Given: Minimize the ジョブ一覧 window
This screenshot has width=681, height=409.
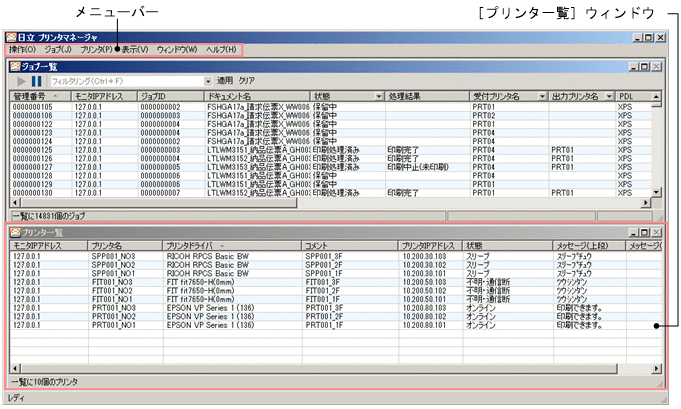Looking at the screenshot, I should 634,66.
